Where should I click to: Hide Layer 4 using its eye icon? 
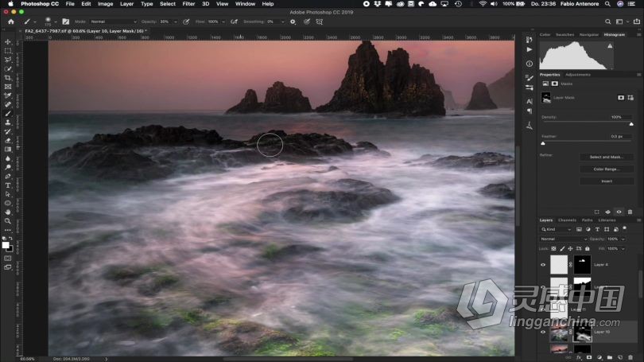543,265
